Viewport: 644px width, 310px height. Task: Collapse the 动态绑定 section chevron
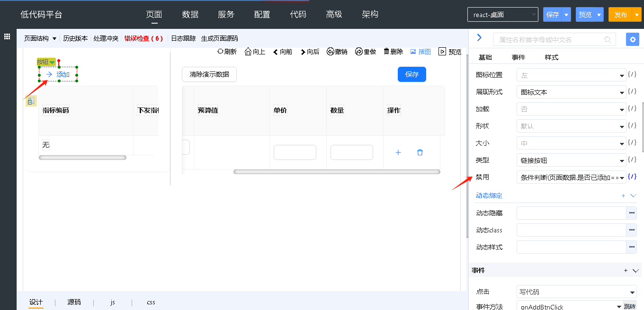[x=634, y=195]
